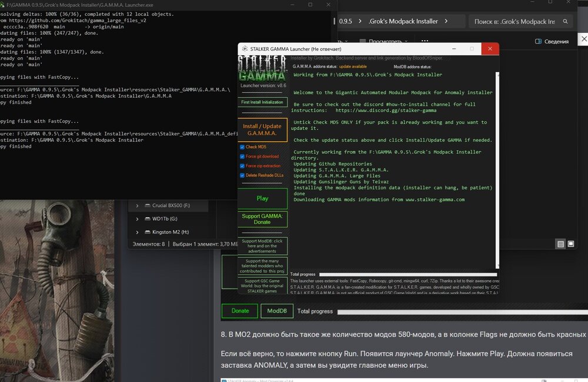Minimize the STALKER GAMMA Launcher window
The image size is (588, 382).
pos(454,49)
